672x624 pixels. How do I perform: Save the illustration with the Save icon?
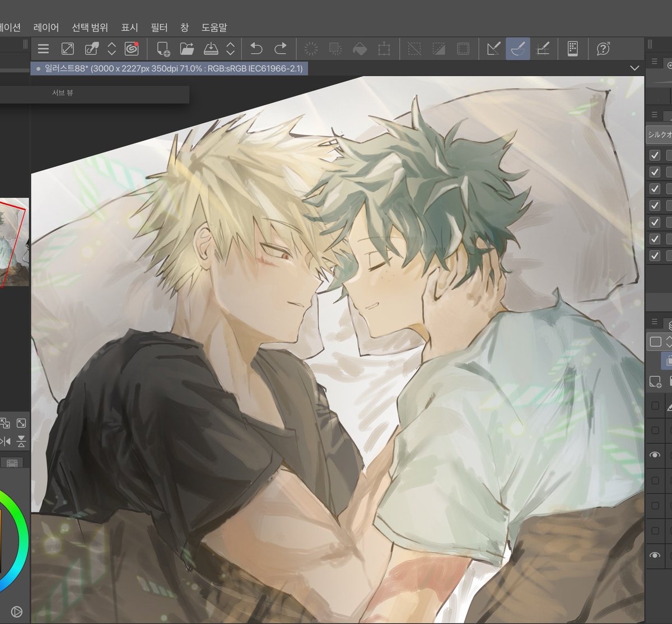(211, 49)
